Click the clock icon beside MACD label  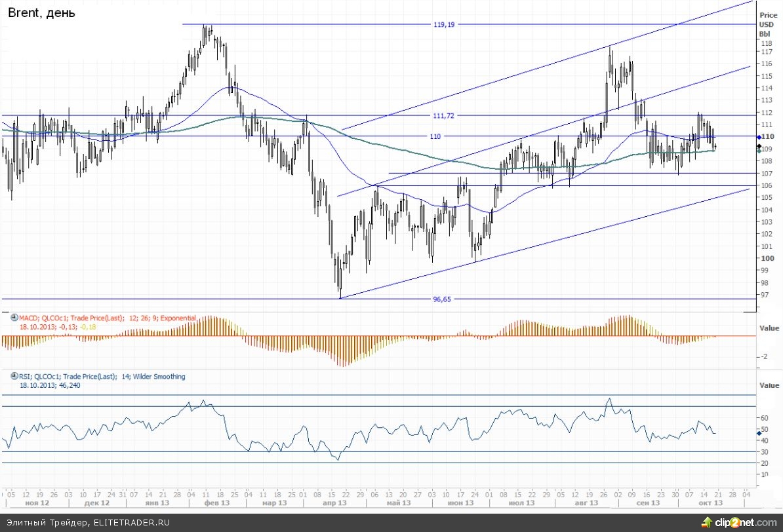click(x=14, y=318)
